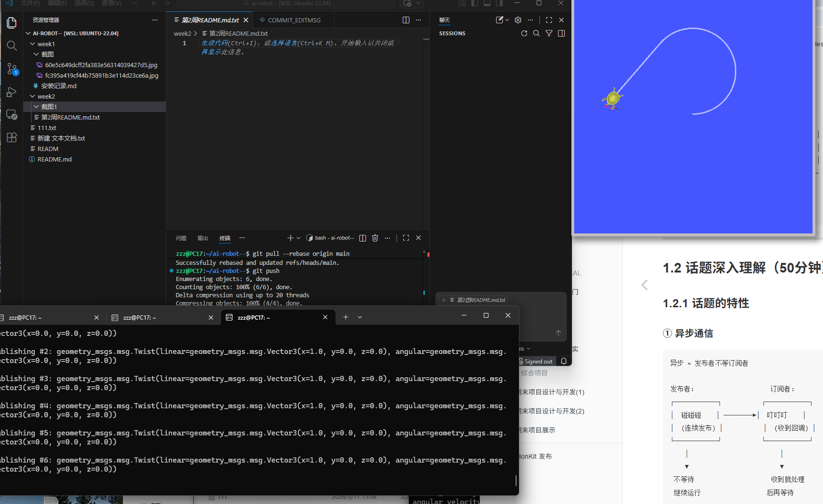Image resolution: width=823 pixels, height=504 pixels.
Task: Open the 查看(V) menu
Action: coord(112,3)
